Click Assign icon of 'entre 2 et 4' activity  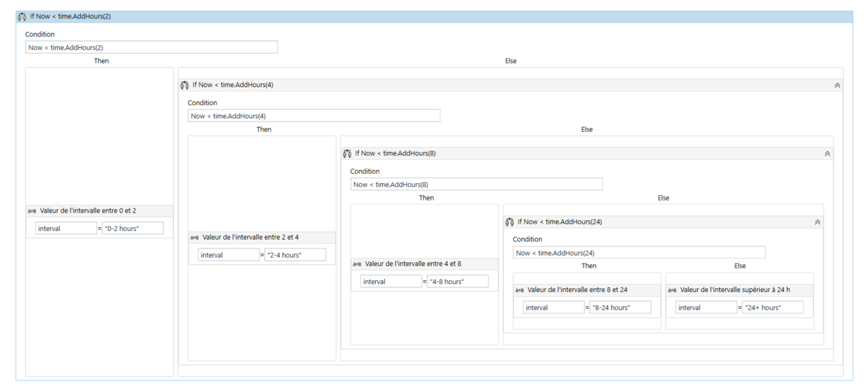(195, 238)
